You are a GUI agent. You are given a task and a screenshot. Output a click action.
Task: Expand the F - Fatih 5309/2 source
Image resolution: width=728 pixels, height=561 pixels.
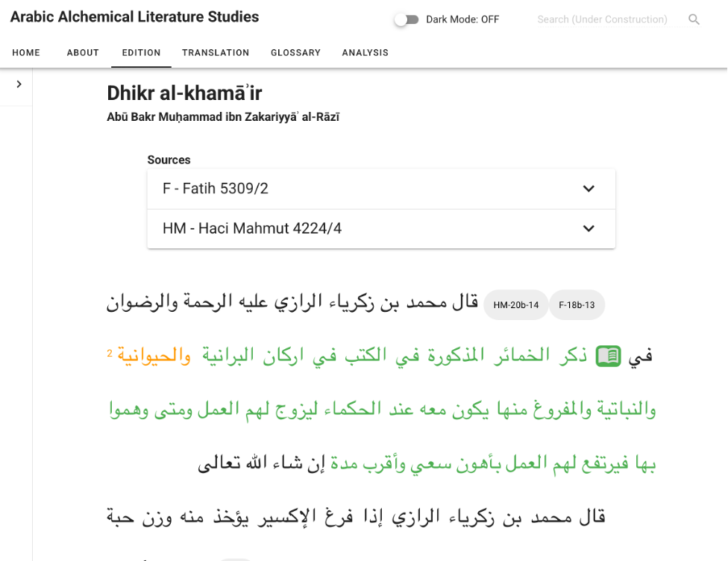click(x=381, y=189)
